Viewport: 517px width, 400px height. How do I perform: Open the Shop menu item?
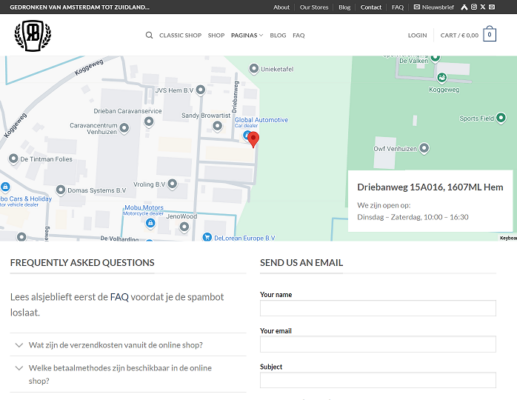point(216,35)
